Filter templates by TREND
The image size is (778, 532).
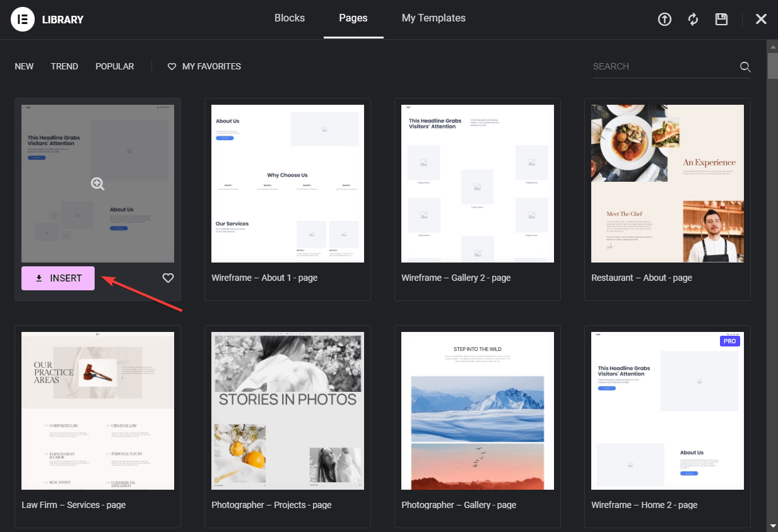(x=64, y=66)
